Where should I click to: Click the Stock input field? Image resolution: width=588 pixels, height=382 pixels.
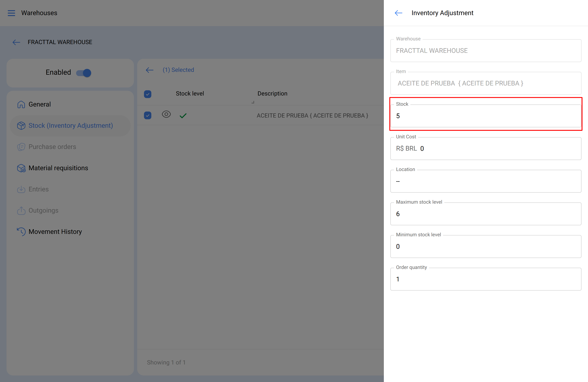point(486,116)
